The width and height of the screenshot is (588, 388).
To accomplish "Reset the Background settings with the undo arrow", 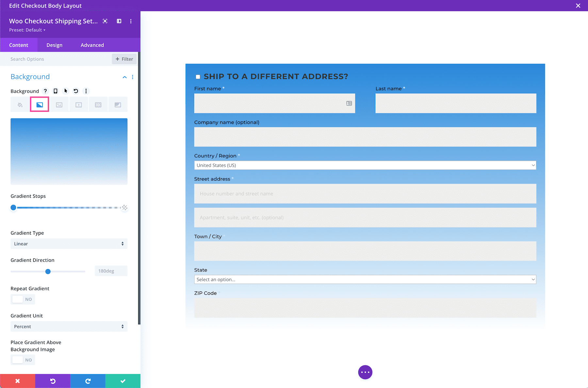I will pyautogui.click(x=76, y=91).
